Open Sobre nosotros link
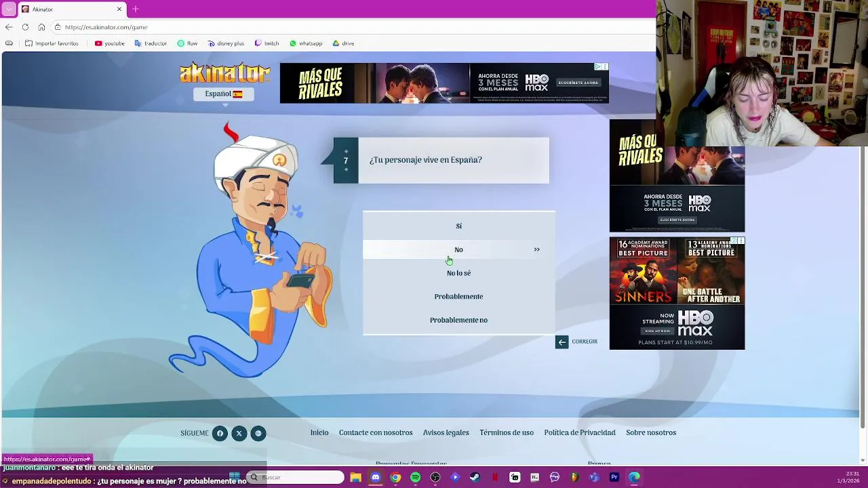The height and width of the screenshot is (488, 868). point(651,432)
